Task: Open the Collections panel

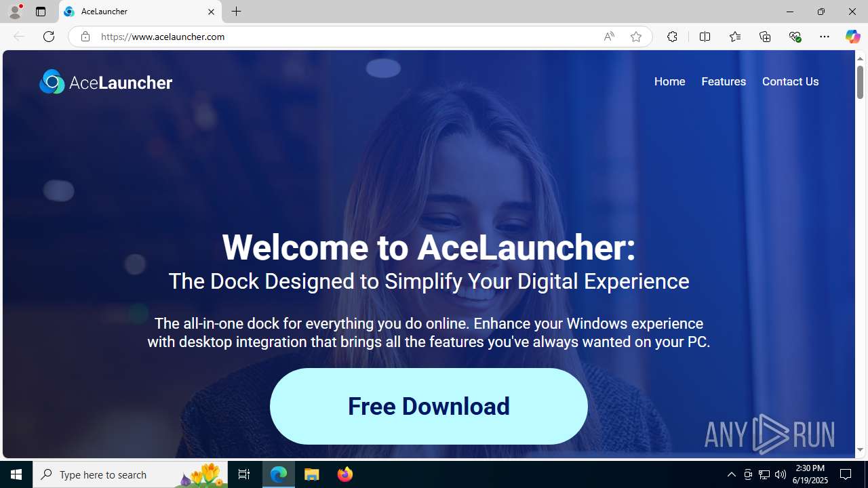Action: [x=765, y=37]
